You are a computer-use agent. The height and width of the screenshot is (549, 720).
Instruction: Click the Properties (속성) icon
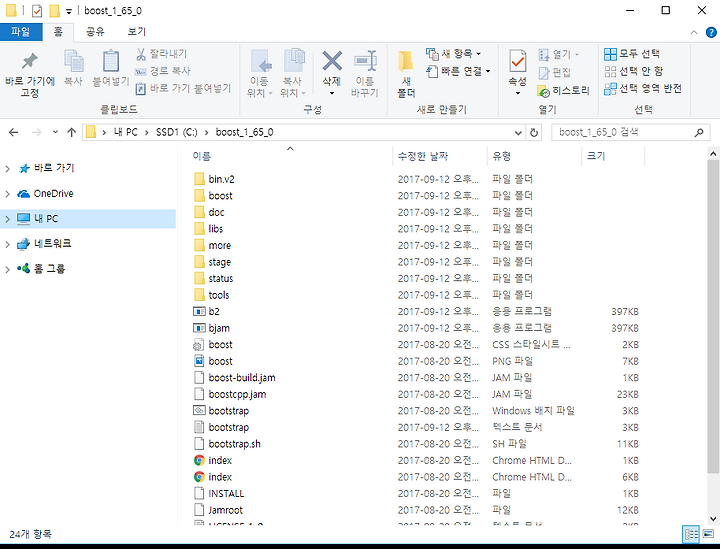pyautogui.click(x=518, y=61)
